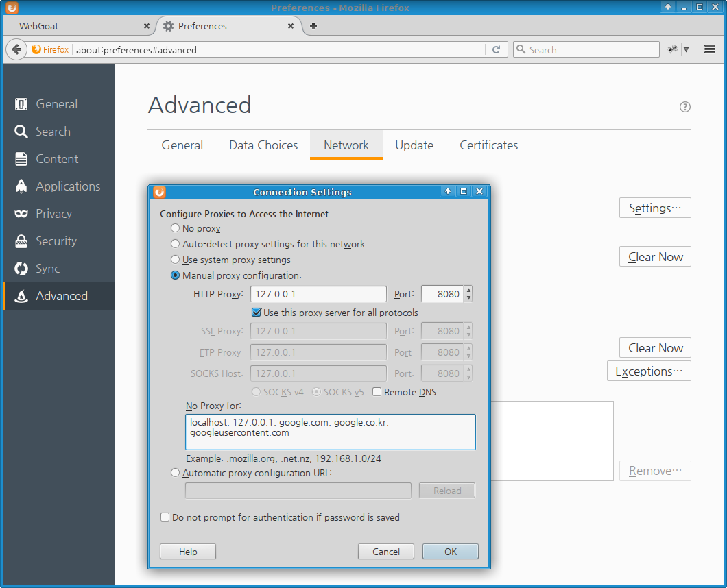This screenshot has height=588, width=727.
Task: Increase HTTP proxy port with up arrow
Action: pyautogui.click(x=468, y=290)
